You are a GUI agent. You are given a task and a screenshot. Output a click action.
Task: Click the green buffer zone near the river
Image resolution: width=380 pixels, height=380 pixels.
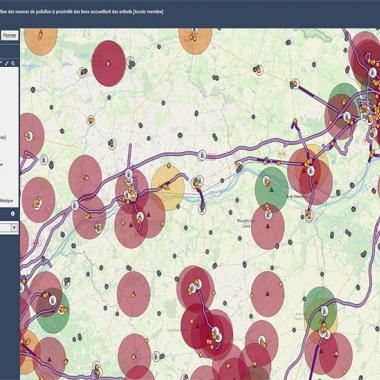(272, 188)
